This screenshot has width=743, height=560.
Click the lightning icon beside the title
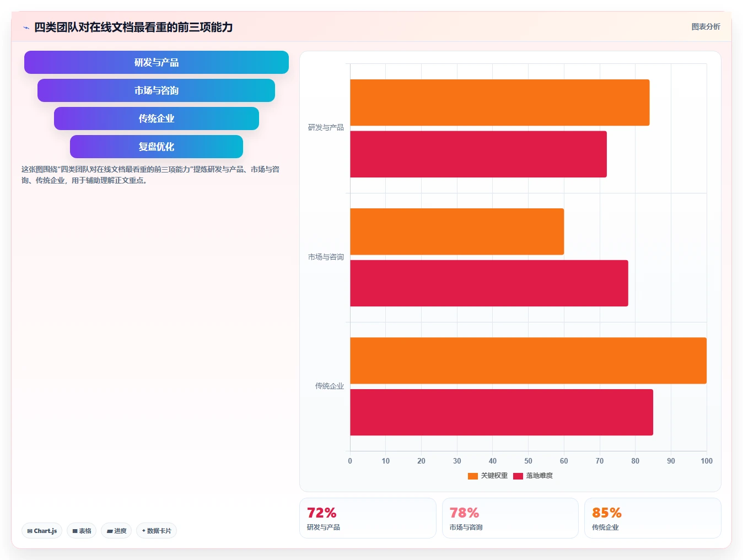pos(26,28)
